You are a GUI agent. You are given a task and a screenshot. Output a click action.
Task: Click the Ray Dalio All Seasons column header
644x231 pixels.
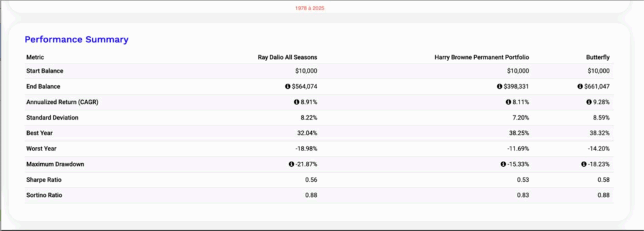tap(287, 57)
